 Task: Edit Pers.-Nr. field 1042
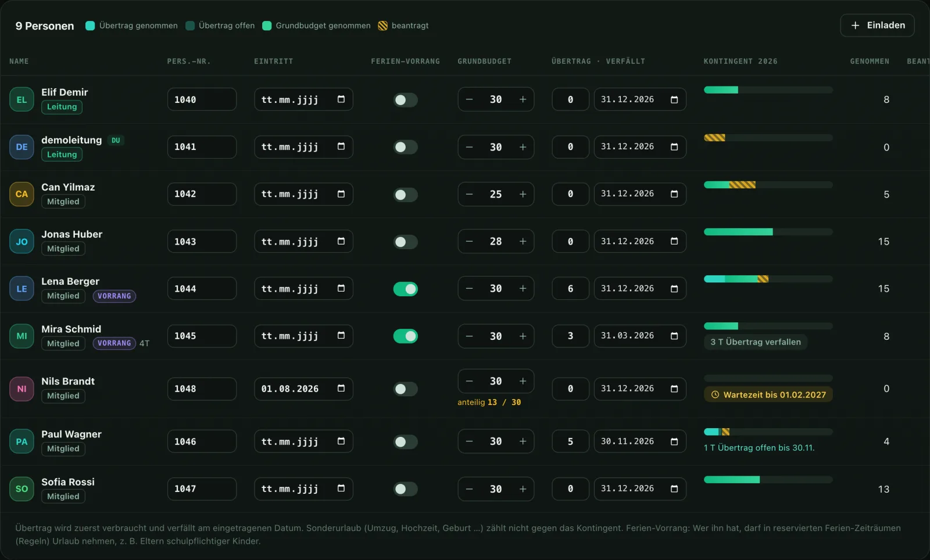click(x=202, y=194)
